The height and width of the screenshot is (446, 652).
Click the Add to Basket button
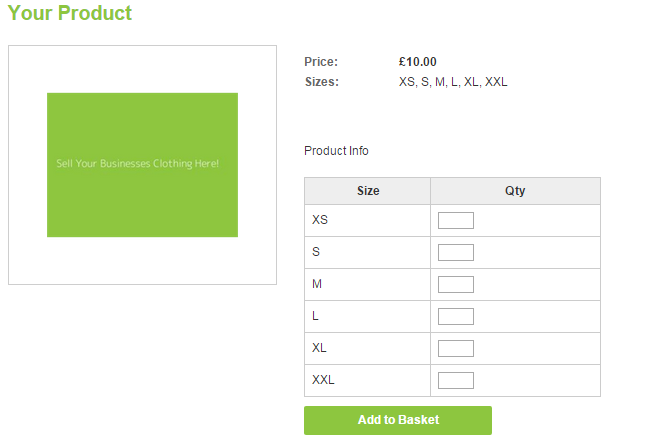[398, 420]
